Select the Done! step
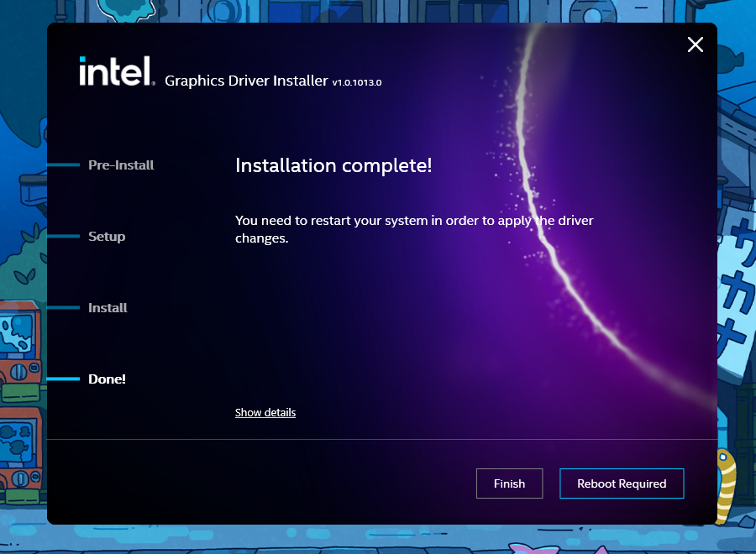The height and width of the screenshot is (554, 756). 107,379
